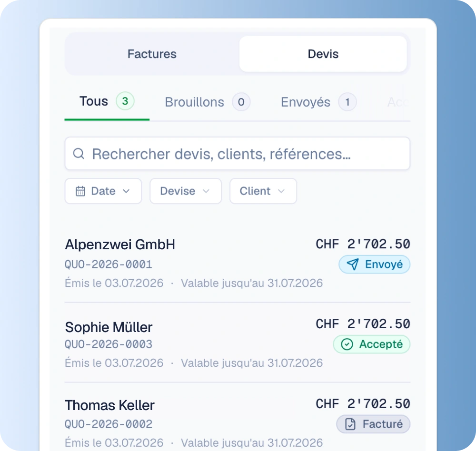
Task: Click Sophie Müller amount CHF 2'702.50
Action: pos(363,324)
